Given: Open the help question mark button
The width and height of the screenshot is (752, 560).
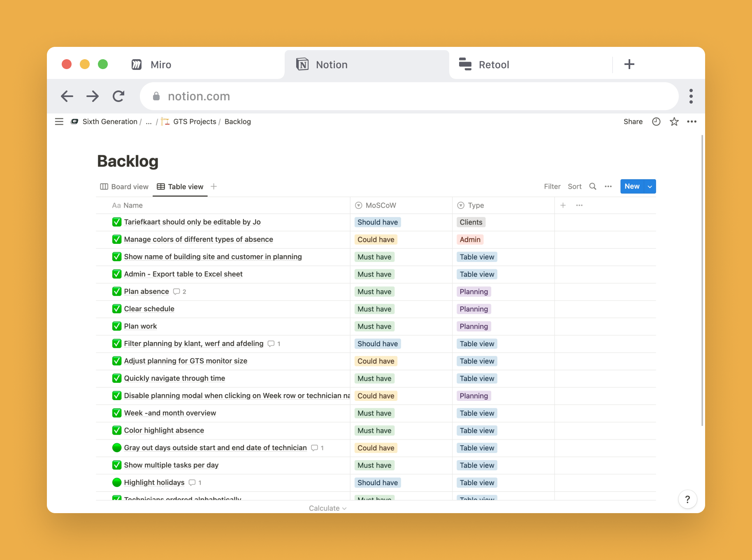Looking at the screenshot, I should tap(687, 500).
